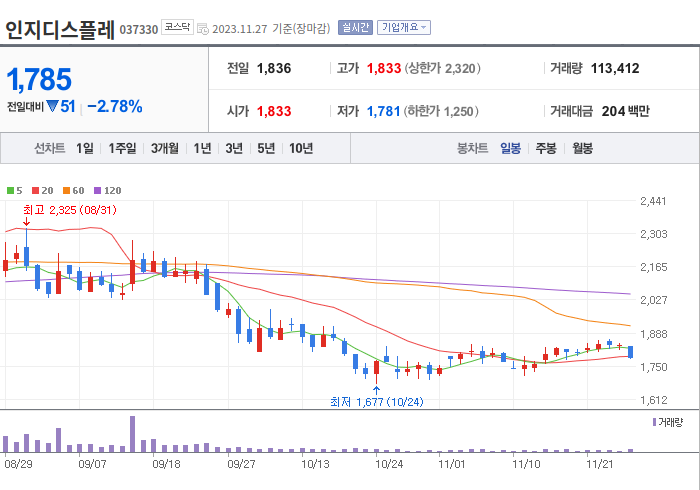Click the 1,612 price axis label

(654, 400)
